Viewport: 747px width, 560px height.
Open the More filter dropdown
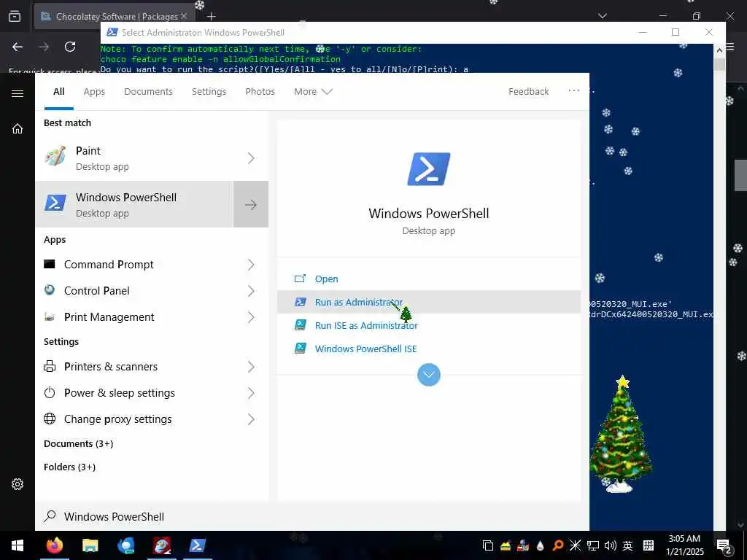point(313,91)
